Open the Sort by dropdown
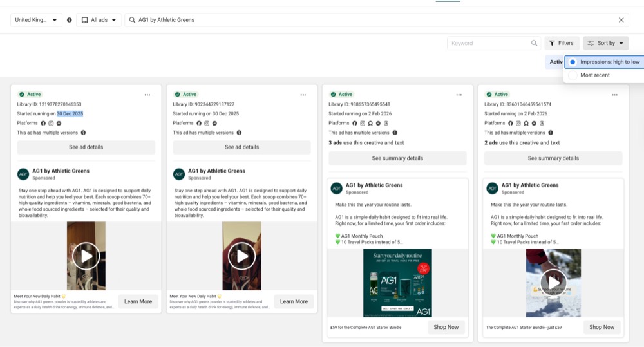Screen dimensions: 644x347 [x=605, y=43]
